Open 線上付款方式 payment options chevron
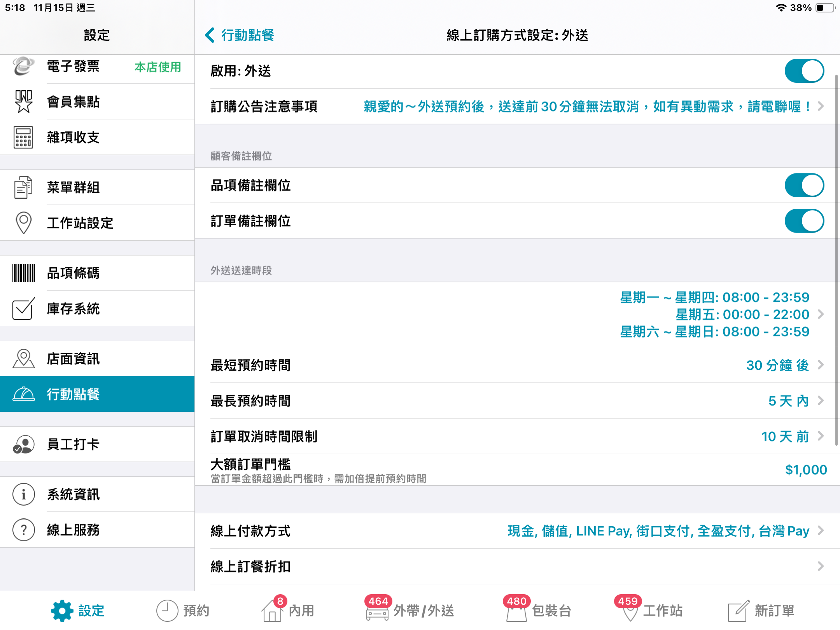The height and width of the screenshot is (630, 840). tap(821, 531)
